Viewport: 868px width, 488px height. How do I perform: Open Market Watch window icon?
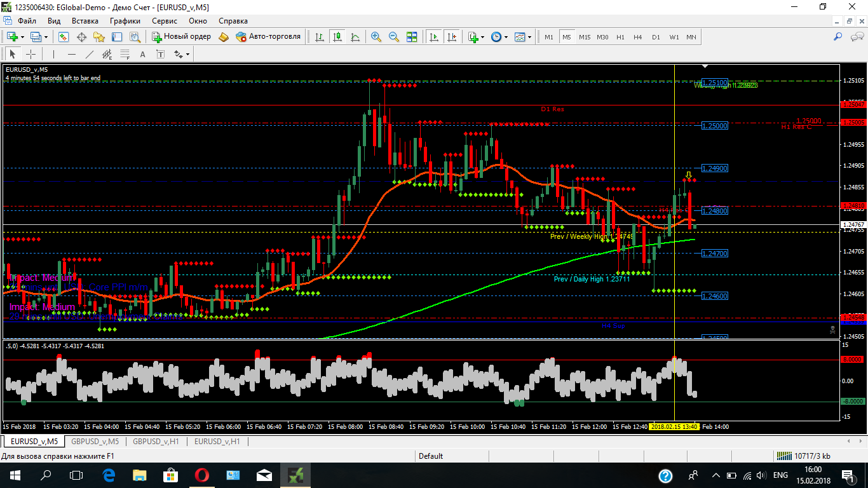point(64,37)
